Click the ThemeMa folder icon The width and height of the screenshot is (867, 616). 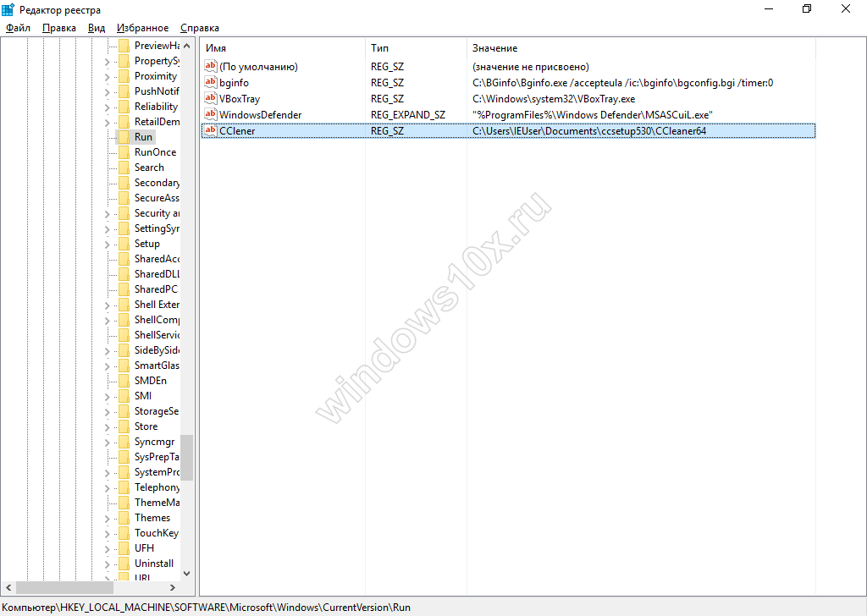point(124,502)
